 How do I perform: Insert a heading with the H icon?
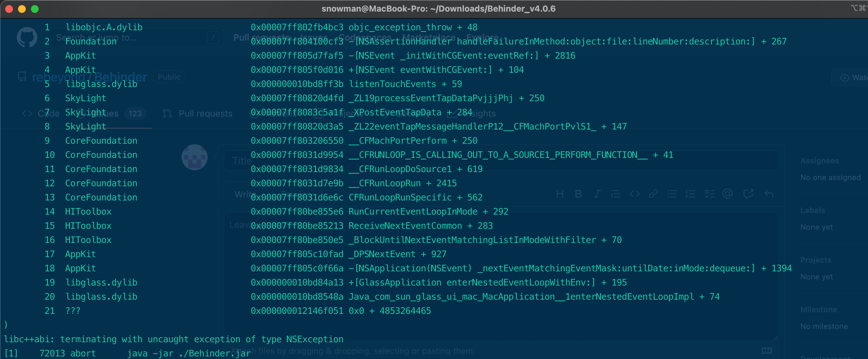(x=560, y=194)
